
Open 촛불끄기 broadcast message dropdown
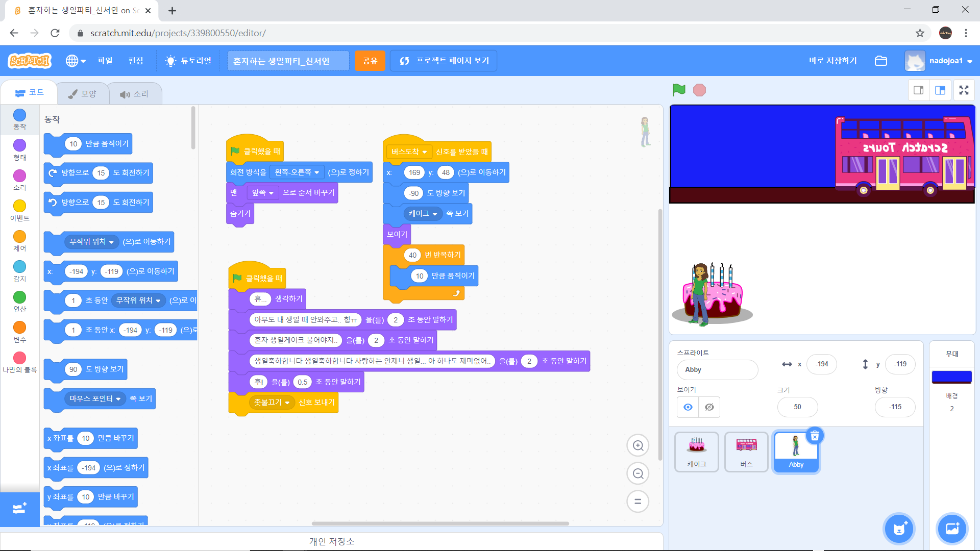[272, 403]
